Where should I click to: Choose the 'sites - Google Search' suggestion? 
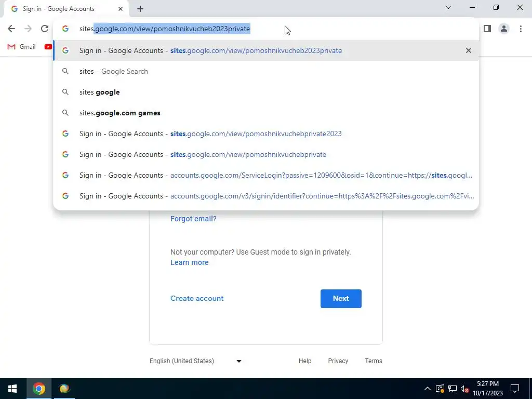266,71
